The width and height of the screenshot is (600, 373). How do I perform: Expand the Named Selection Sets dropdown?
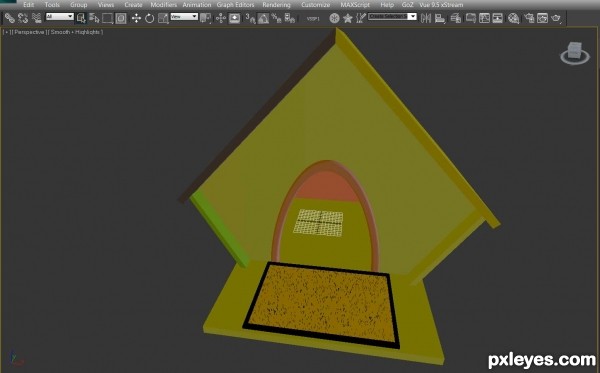[392, 16]
